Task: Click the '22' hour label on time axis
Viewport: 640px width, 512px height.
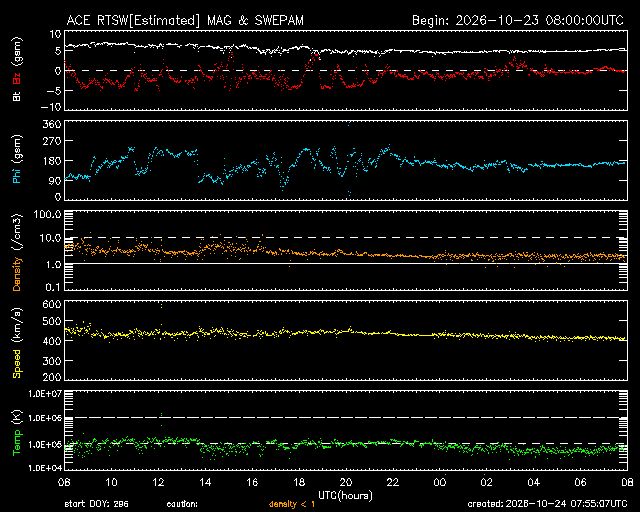Action: tap(393, 483)
